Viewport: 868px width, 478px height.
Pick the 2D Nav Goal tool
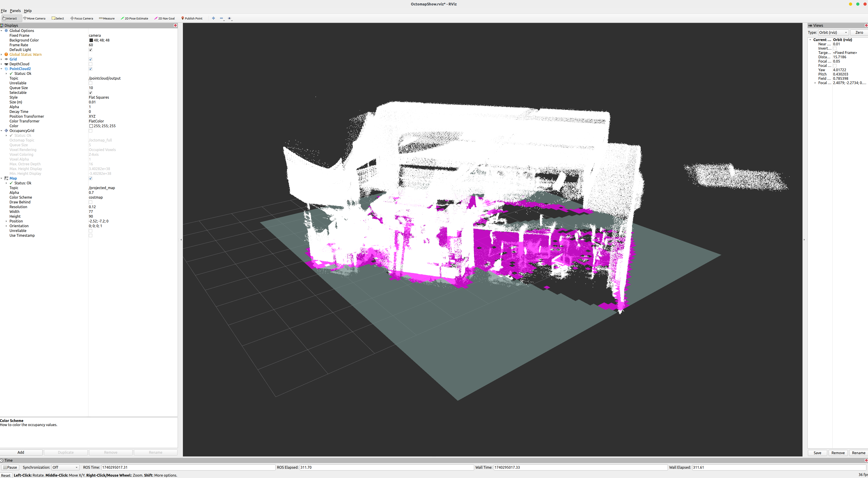[x=165, y=19]
